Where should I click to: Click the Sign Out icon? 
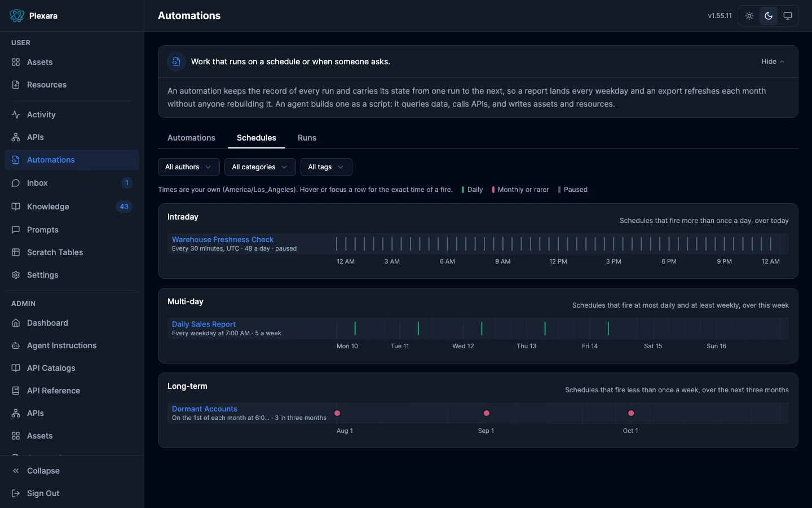tap(16, 493)
